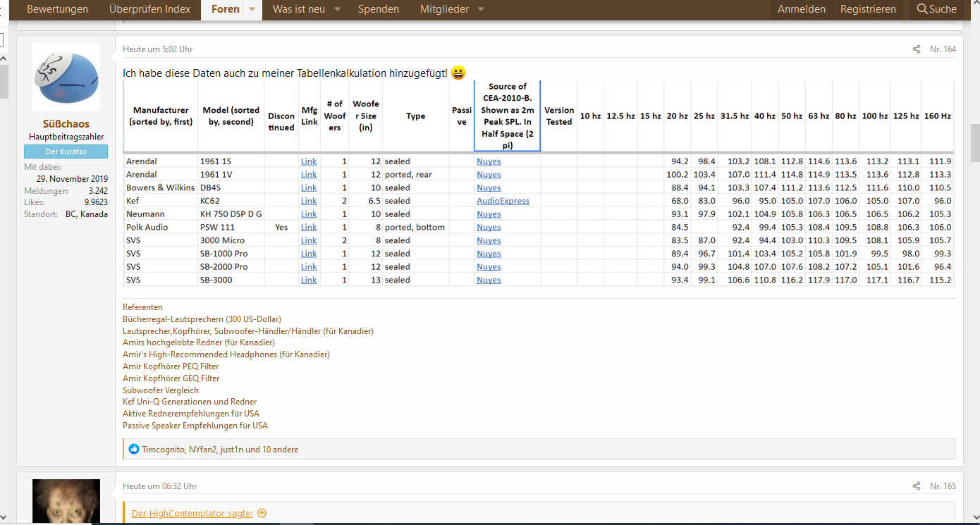The height and width of the screenshot is (525, 980).
Task: Open Mfg Link for SVS SB-1000 Pro
Action: click(309, 254)
